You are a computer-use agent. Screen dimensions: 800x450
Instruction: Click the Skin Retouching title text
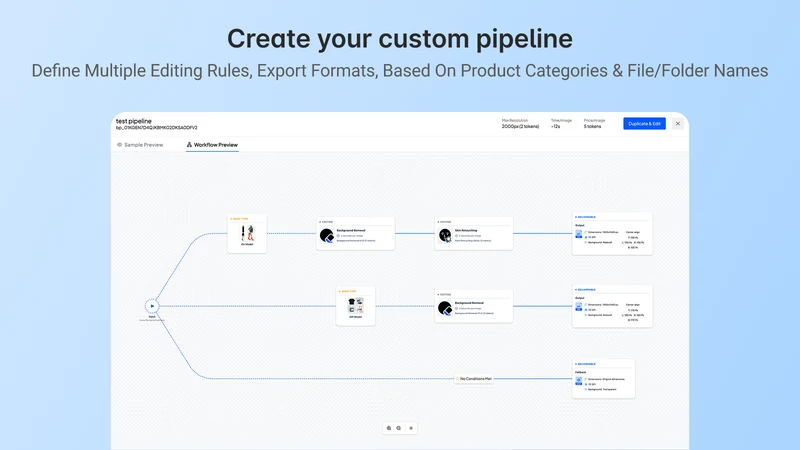(x=466, y=231)
